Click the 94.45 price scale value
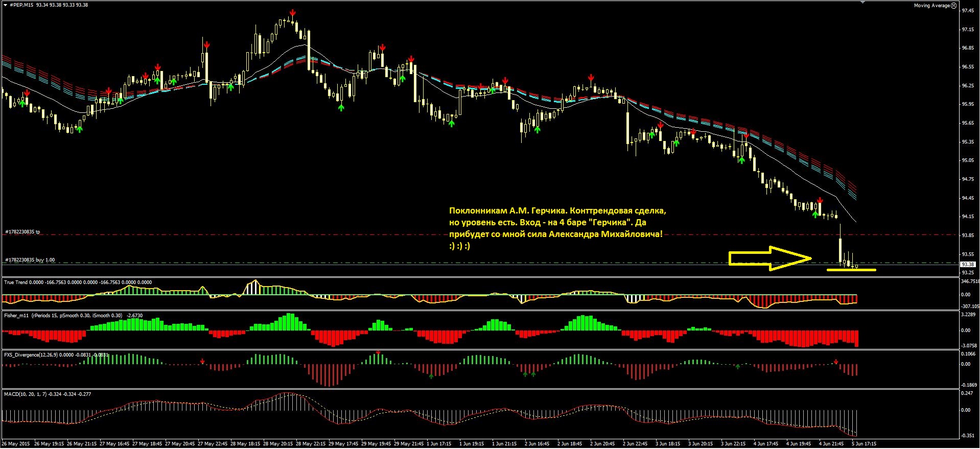 967,198
